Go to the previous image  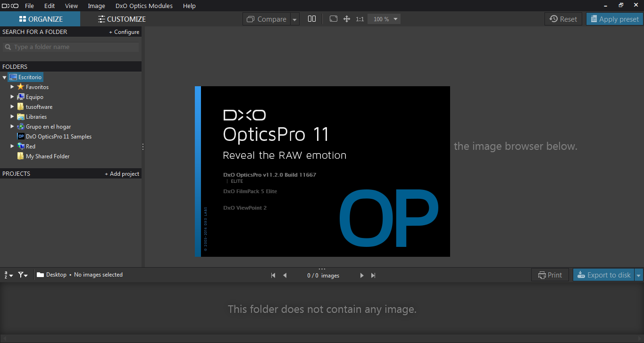[284, 276]
